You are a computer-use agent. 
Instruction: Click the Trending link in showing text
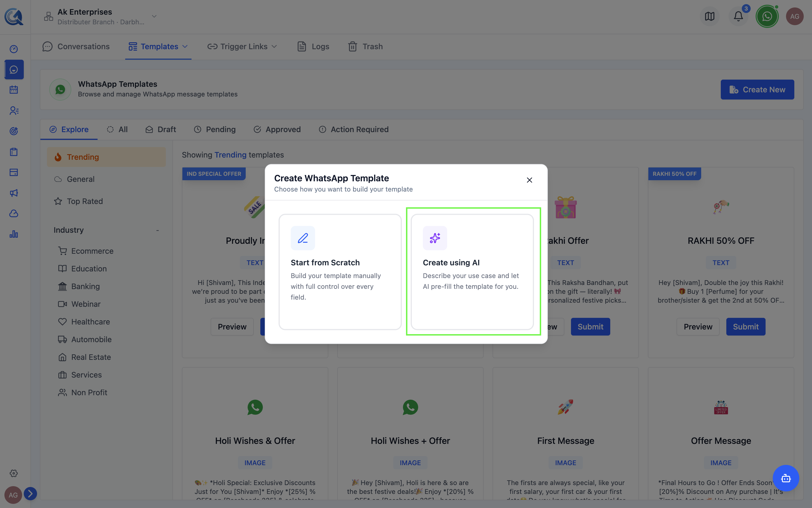coord(230,155)
